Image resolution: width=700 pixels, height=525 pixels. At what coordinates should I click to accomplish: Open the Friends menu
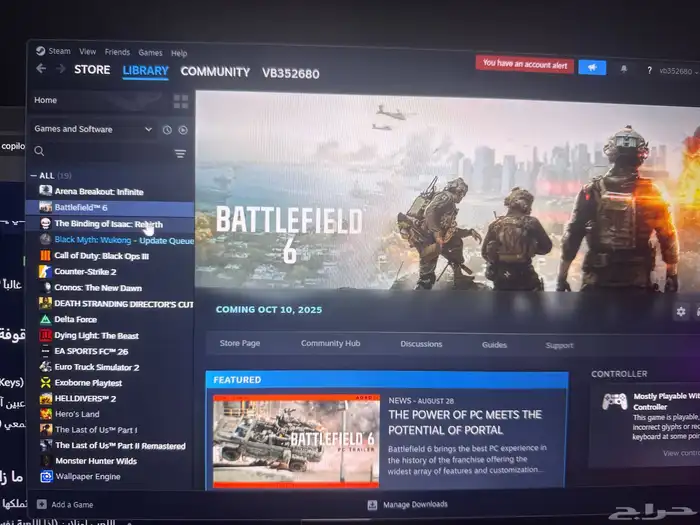click(117, 52)
